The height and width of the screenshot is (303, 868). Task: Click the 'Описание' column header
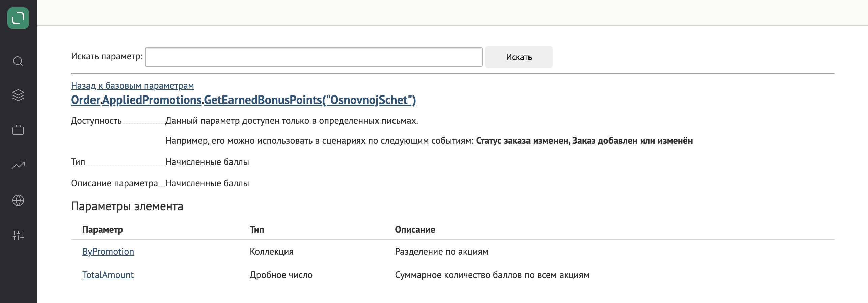click(x=415, y=230)
